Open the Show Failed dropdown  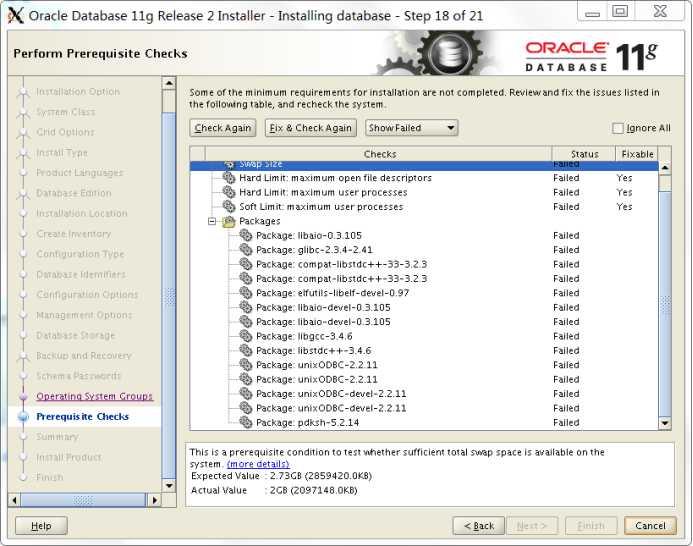click(411, 128)
